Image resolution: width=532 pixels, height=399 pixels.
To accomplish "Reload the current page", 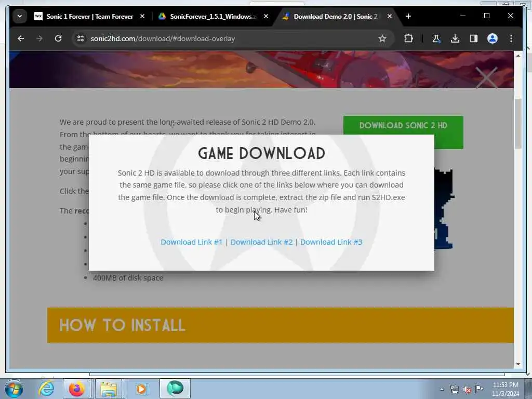I will (x=58, y=38).
